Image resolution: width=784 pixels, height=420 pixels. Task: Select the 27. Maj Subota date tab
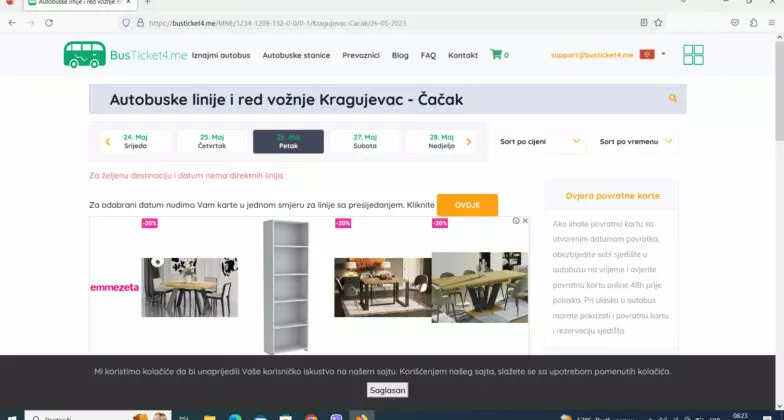tap(365, 142)
